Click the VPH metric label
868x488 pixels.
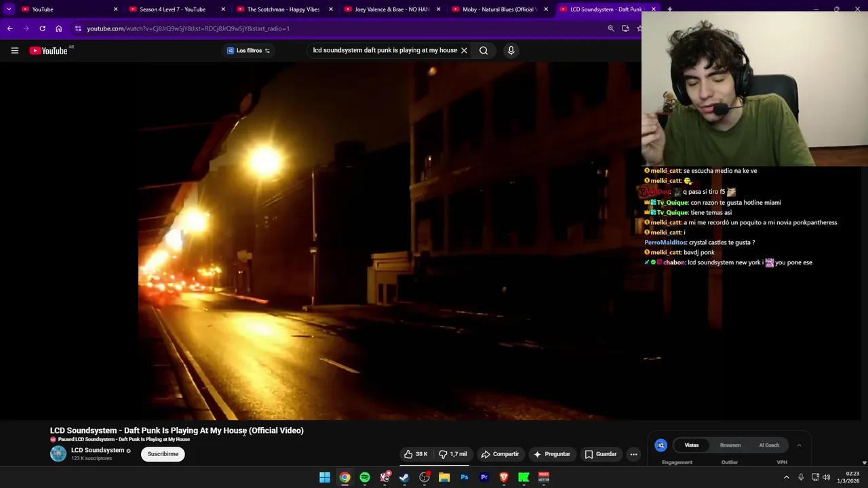782,462
